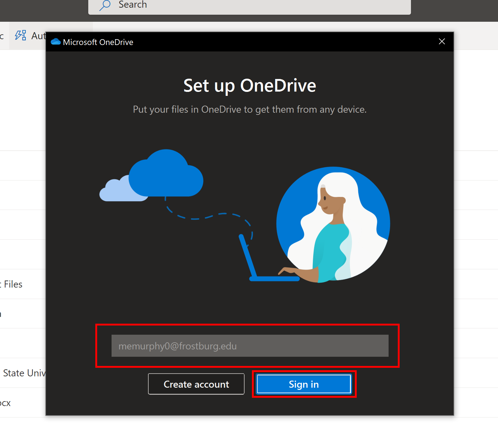This screenshot has width=498, height=448.
Task: Close the Microsoft OneDrive dialog
Action: point(442,41)
